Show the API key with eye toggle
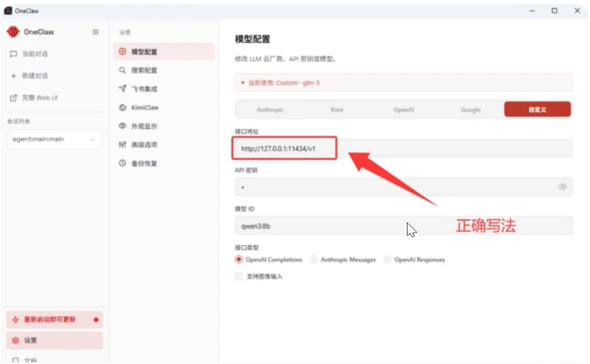The height and width of the screenshot is (364, 590). [x=563, y=187]
